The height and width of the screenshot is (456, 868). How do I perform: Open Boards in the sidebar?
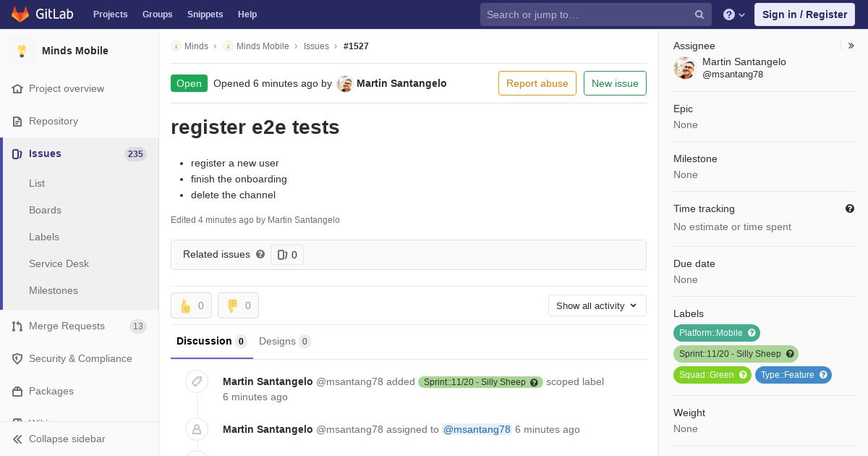click(45, 210)
